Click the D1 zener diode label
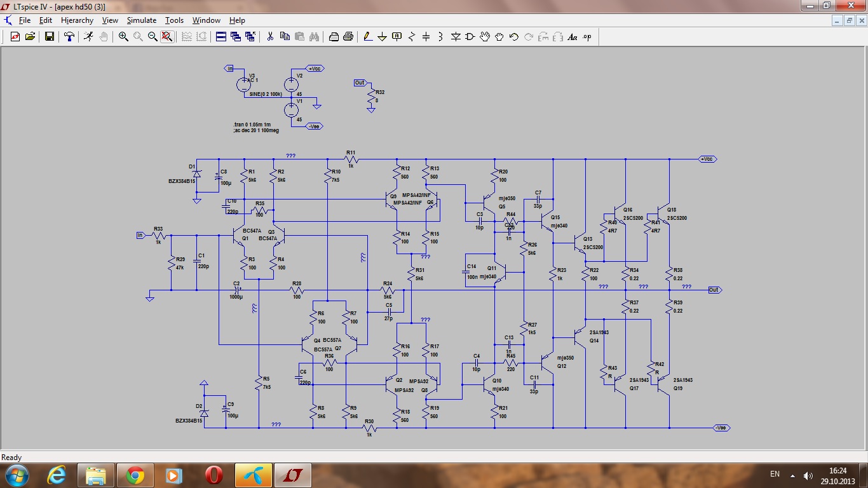This screenshot has width=868, height=488. click(x=192, y=166)
